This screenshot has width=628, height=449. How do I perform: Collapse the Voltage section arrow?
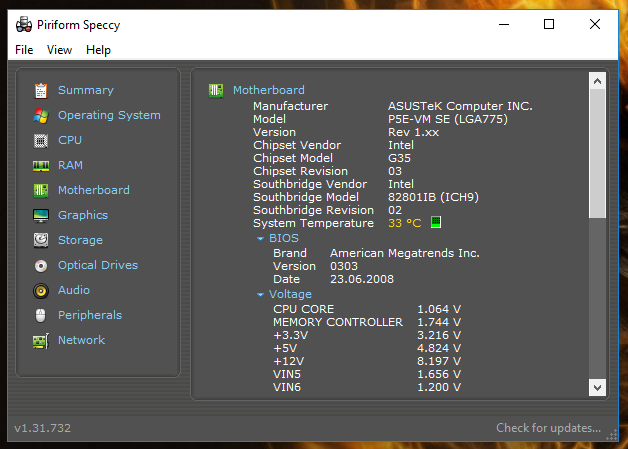point(260,295)
